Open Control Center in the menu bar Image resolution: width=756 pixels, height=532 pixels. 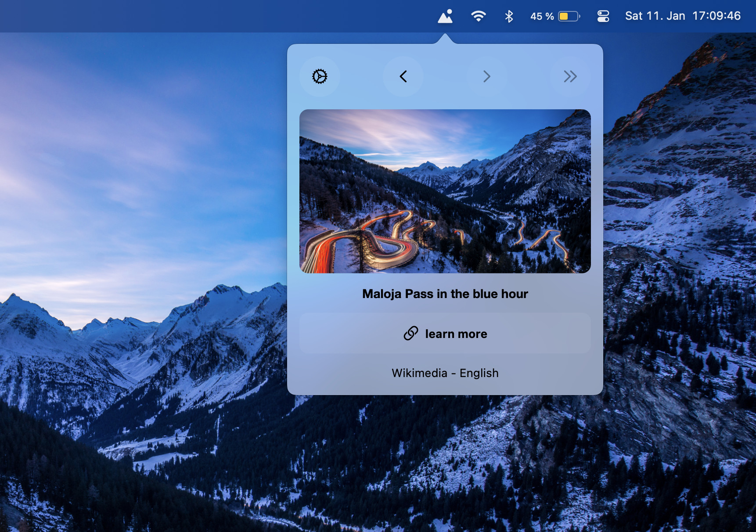point(603,16)
